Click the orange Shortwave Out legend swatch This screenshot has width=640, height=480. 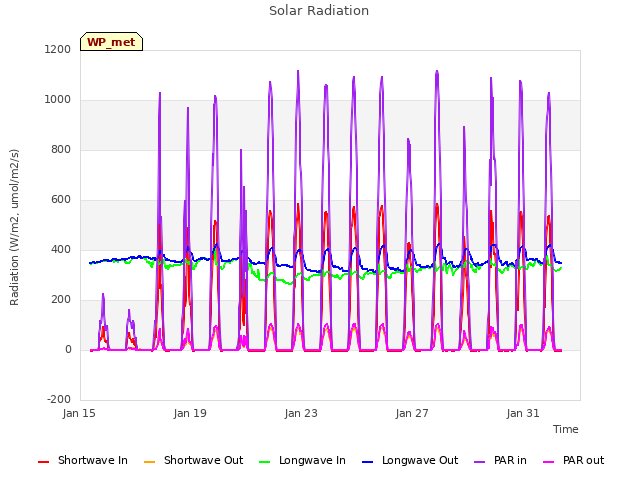(149, 462)
